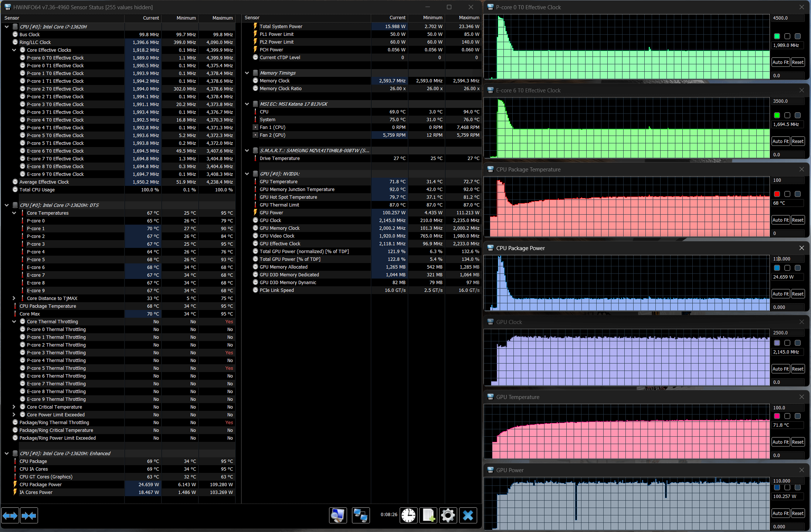
Task: Click the remote network monitoring icon
Action: pyautogui.click(x=360, y=515)
